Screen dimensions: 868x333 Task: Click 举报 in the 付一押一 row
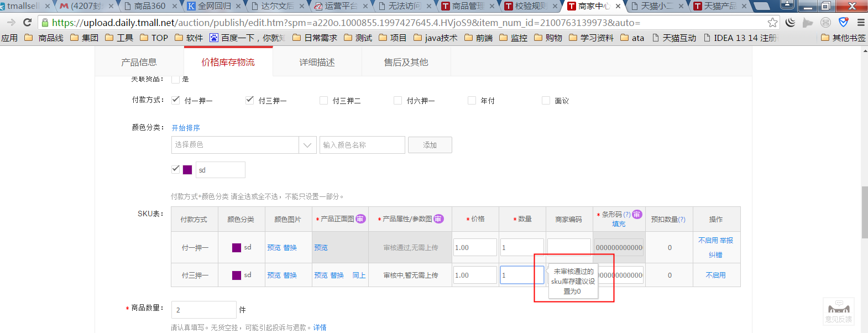726,241
